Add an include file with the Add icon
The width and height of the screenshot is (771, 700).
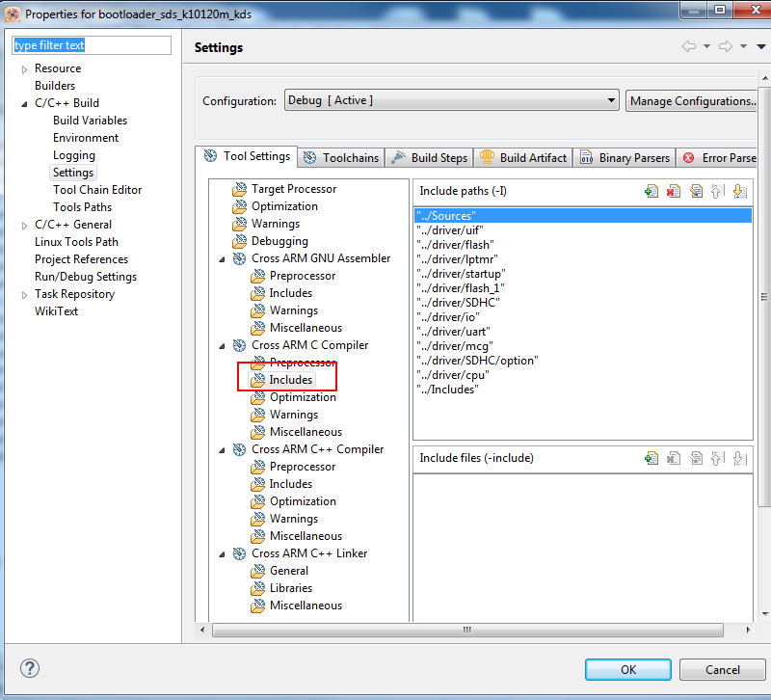[651, 458]
